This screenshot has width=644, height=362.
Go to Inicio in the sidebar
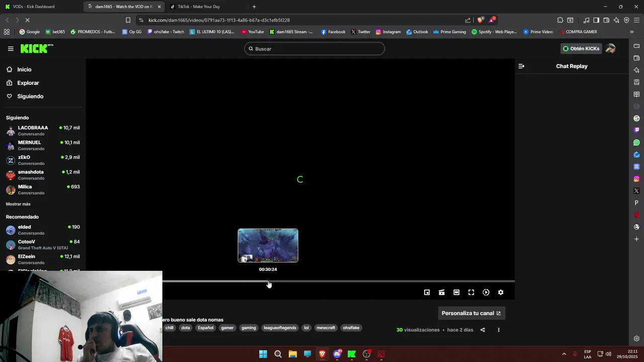tap(24, 69)
